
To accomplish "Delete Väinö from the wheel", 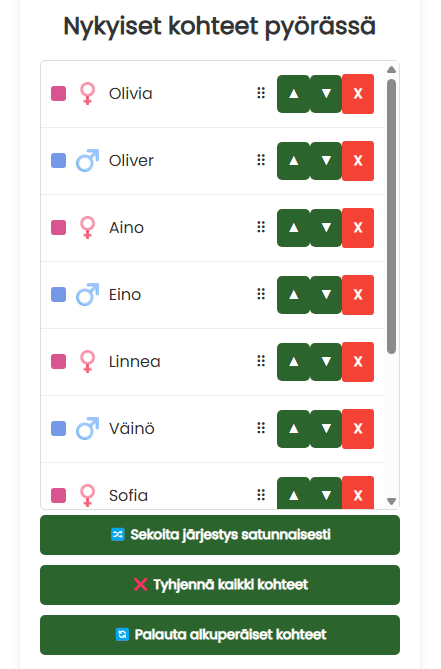I will pos(358,429).
